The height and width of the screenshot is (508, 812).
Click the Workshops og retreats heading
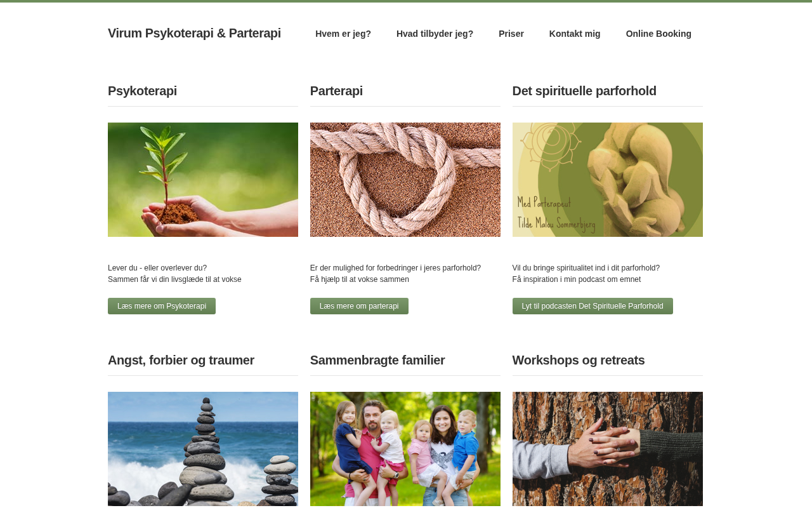tap(579, 360)
